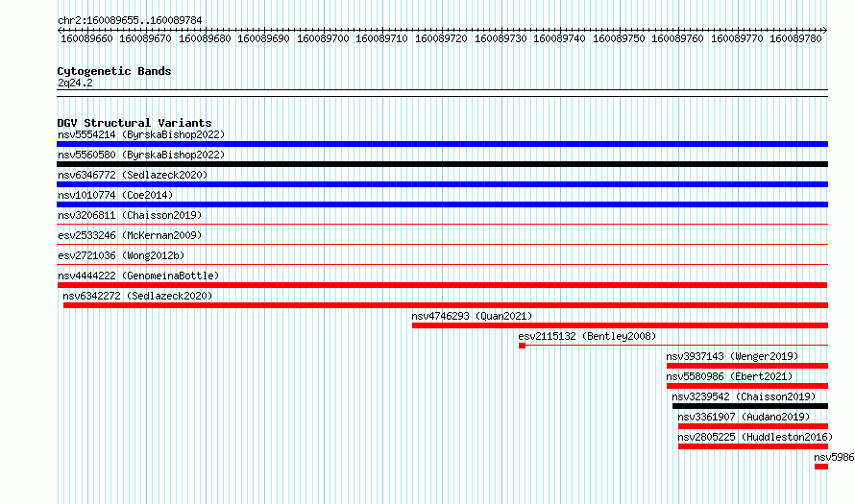This screenshot has height=504, width=855.
Task: Click the DGV Structural Variants track title
Action: [x=134, y=123]
